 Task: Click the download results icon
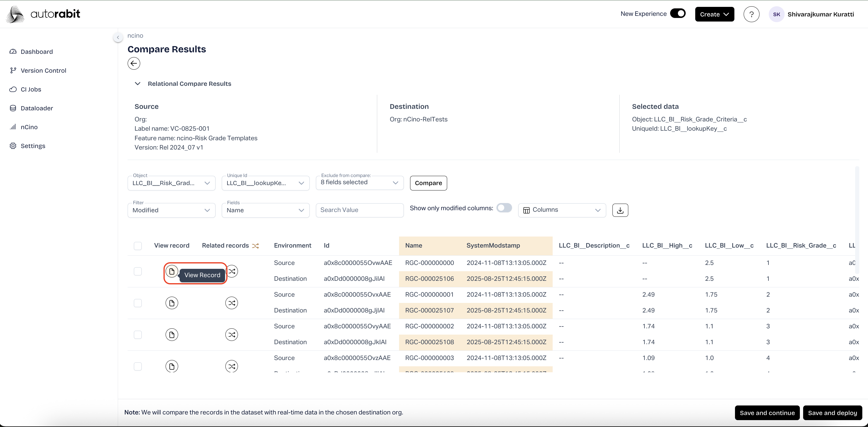click(620, 210)
